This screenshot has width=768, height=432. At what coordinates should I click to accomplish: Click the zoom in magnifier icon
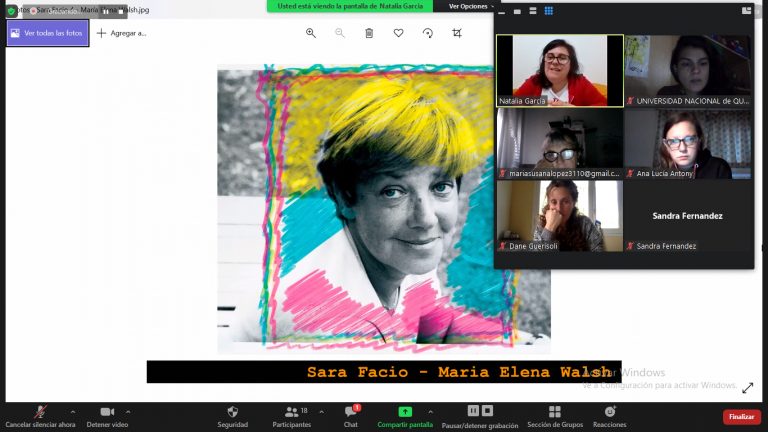coord(311,33)
